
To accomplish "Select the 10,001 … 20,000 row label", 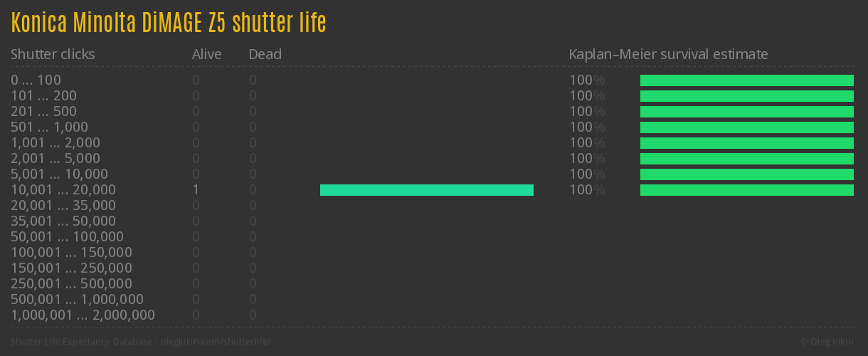I will 63,190.
